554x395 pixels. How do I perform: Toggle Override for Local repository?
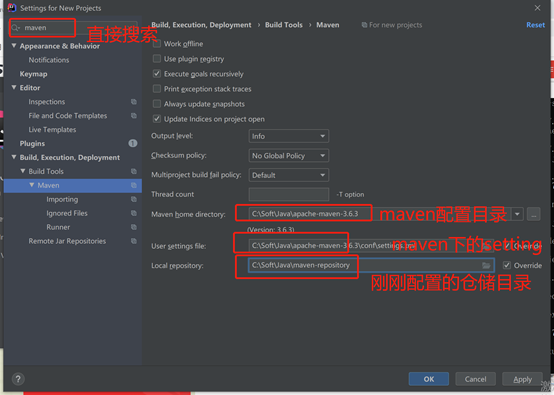click(507, 265)
